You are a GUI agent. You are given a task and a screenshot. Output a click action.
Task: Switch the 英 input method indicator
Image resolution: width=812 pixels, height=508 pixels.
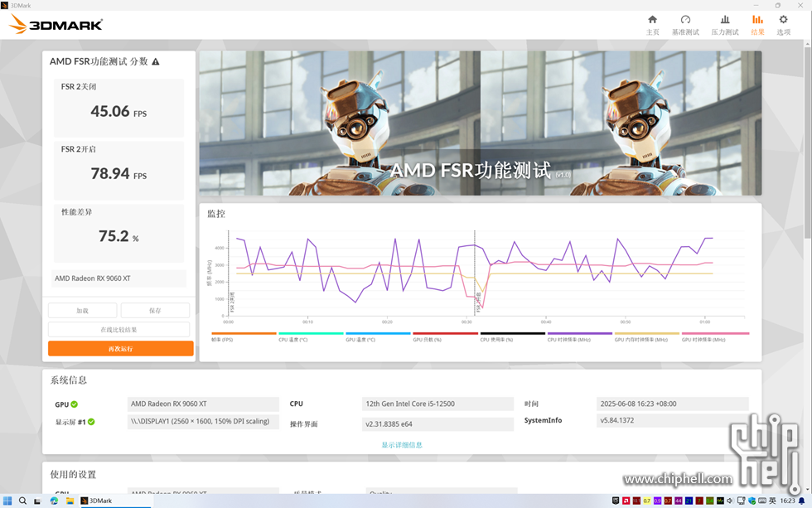(x=772, y=501)
